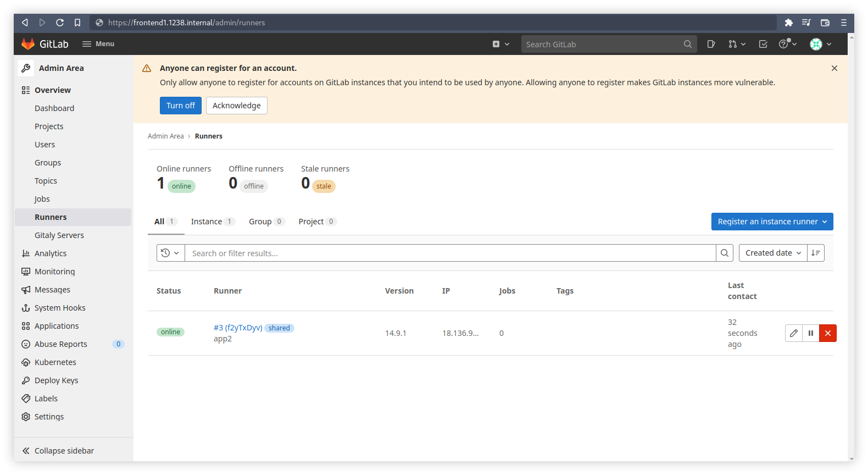Select the Group runners tab

(266, 222)
